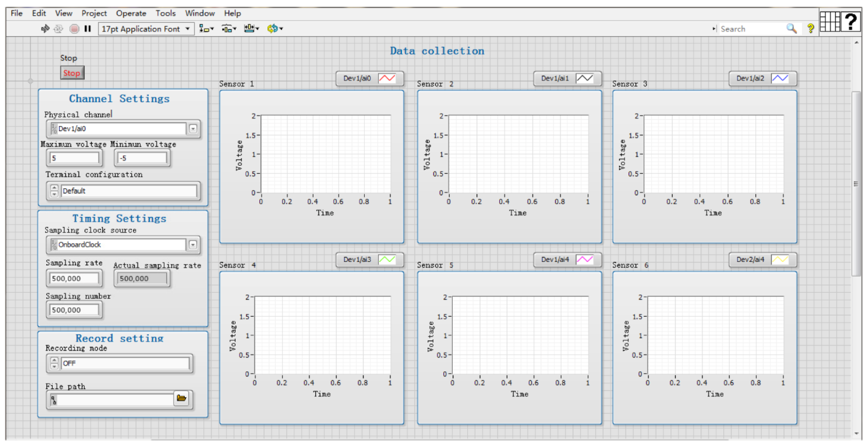Increment the Terminal configuration spinner

(54, 188)
